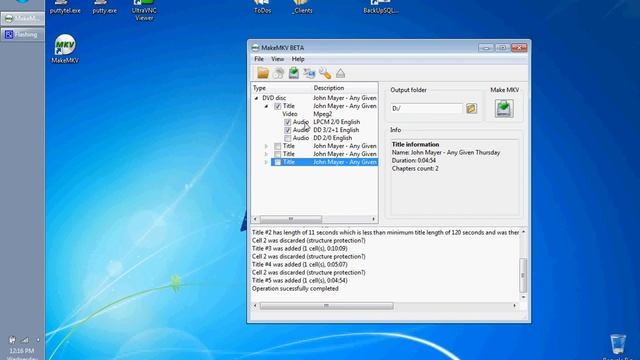Click log line 'Title #3 was added'

tap(300, 249)
